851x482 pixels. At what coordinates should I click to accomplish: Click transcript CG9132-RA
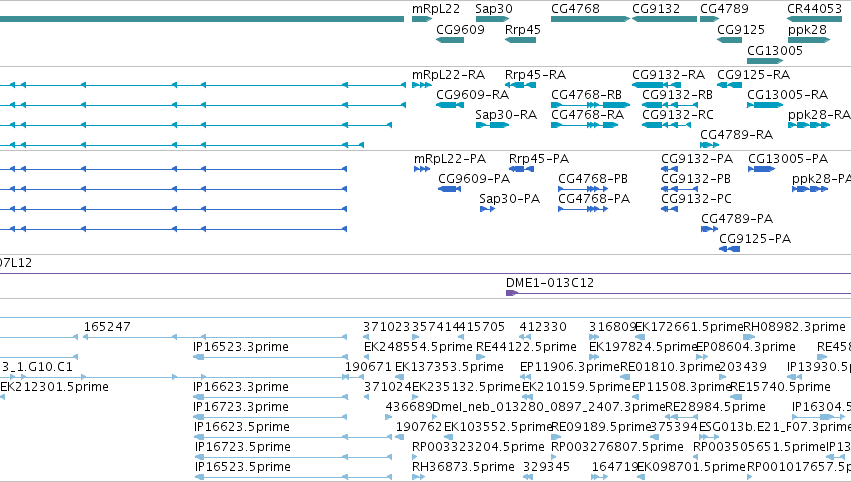click(669, 74)
